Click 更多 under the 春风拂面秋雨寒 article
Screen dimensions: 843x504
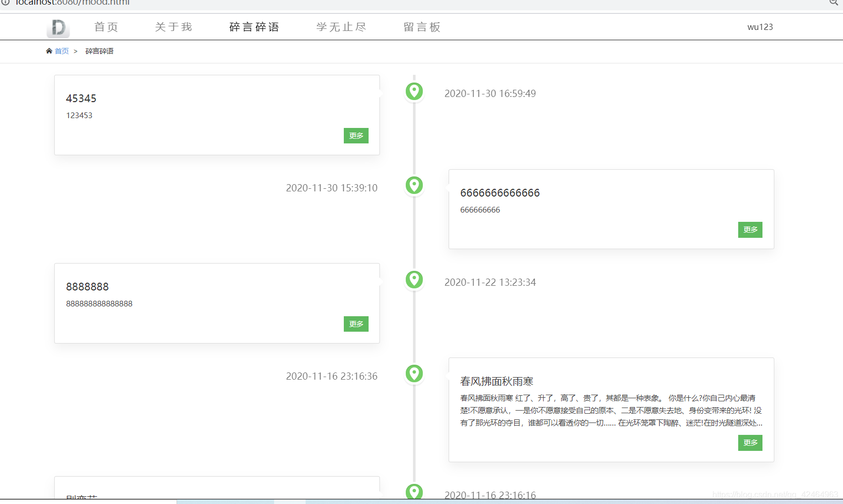tap(750, 442)
